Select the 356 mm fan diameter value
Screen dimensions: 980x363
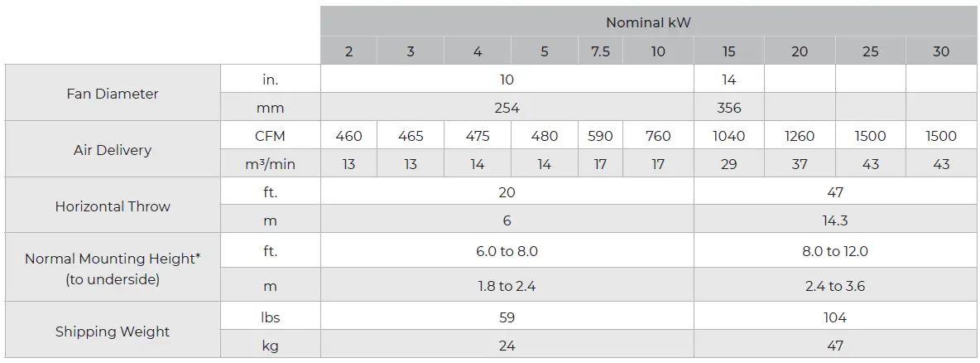[728, 108]
